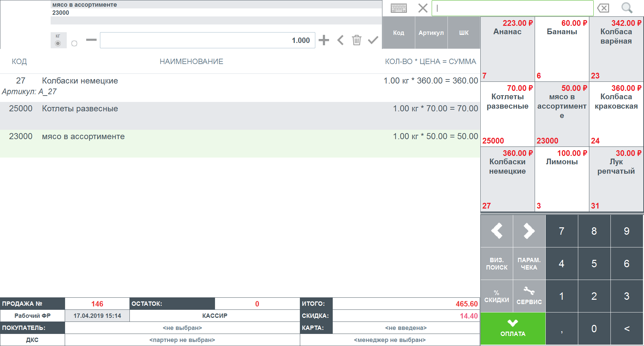Screen dimensions: 644x346
Task: Switch search mode to Код
Action: pyautogui.click(x=398, y=33)
